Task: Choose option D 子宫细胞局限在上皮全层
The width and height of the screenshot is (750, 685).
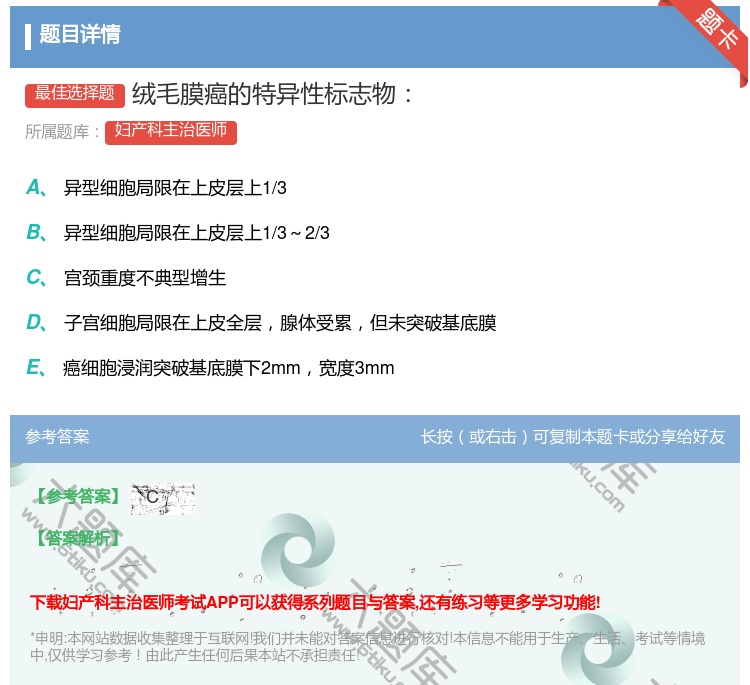Action: click(261, 323)
